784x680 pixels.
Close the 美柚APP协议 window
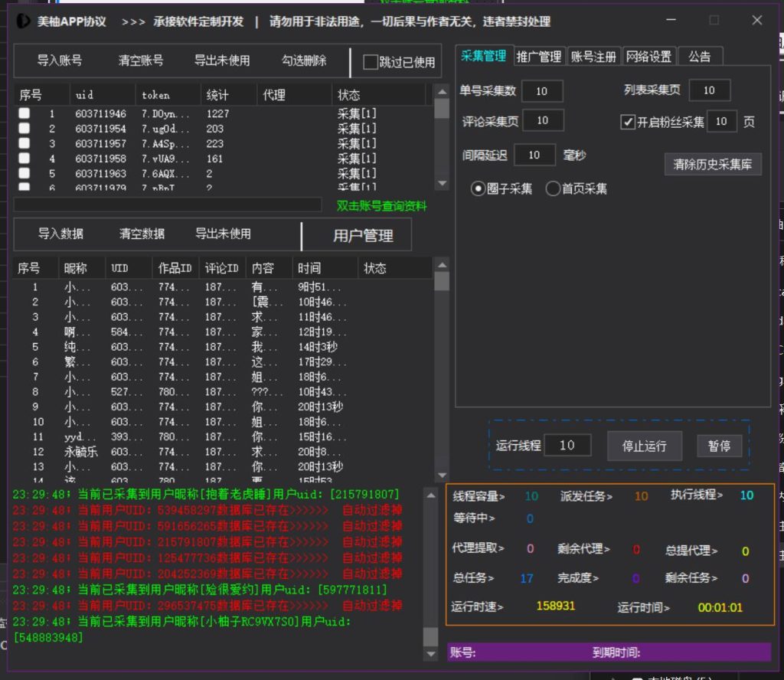click(756, 21)
